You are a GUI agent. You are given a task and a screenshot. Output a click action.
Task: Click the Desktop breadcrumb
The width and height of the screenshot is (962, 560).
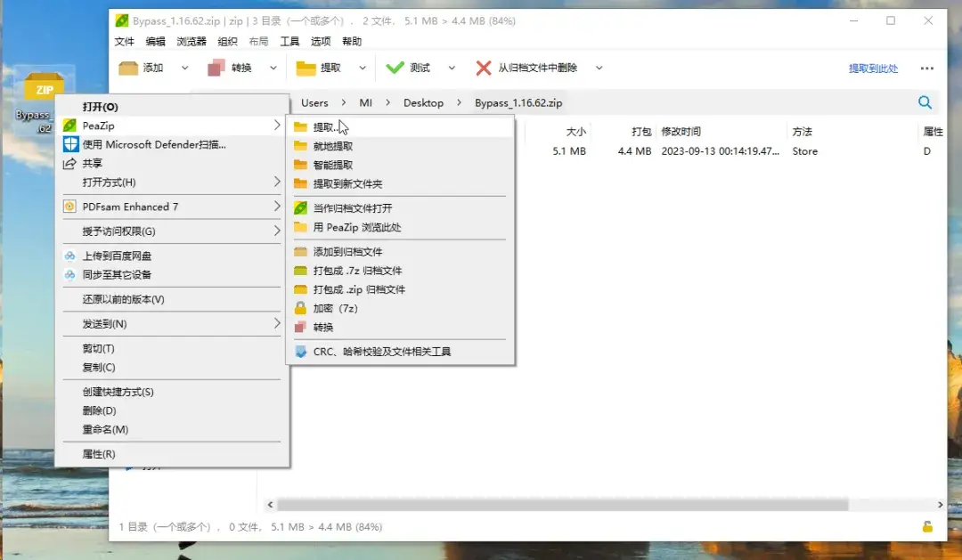coord(423,102)
